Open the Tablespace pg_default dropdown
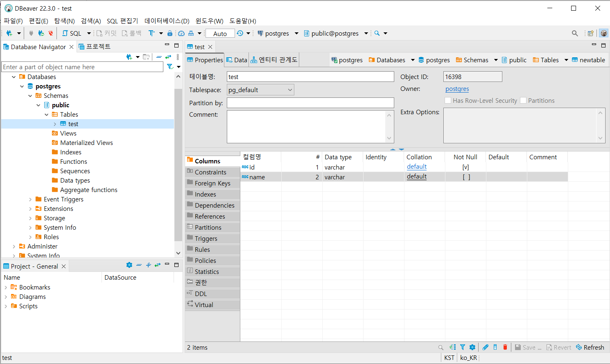610x364 pixels. click(x=260, y=90)
